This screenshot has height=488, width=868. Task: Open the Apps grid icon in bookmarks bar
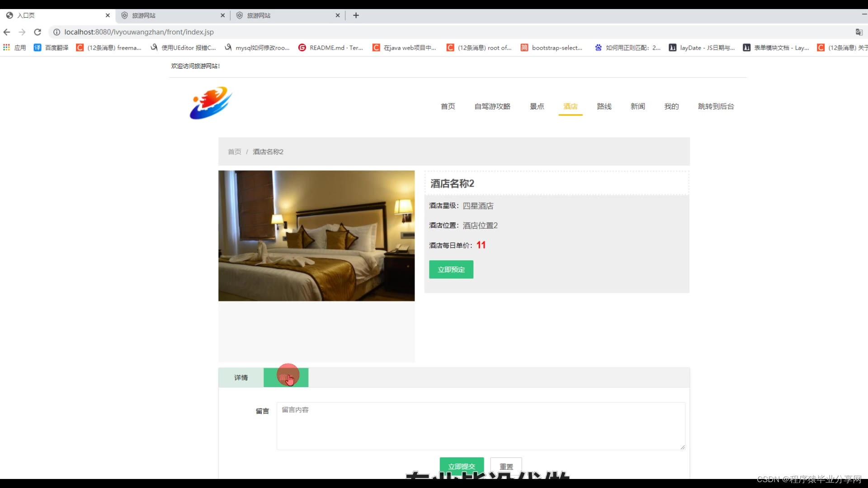(6, 47)
